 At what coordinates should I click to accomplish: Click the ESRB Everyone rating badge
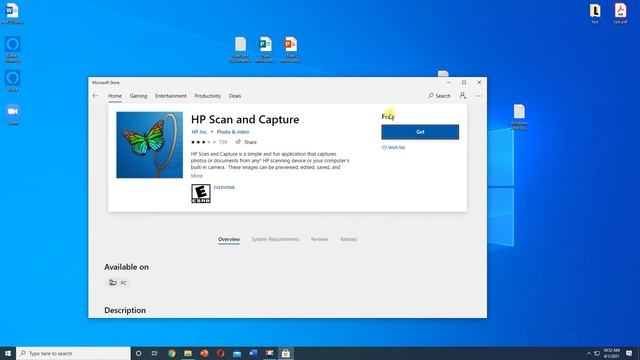coord(201,193)
